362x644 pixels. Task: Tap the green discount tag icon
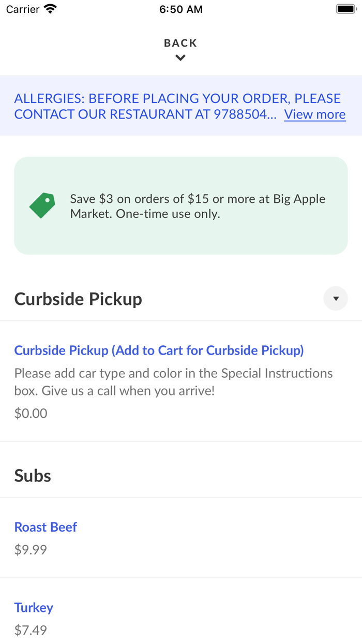(42, 206)
